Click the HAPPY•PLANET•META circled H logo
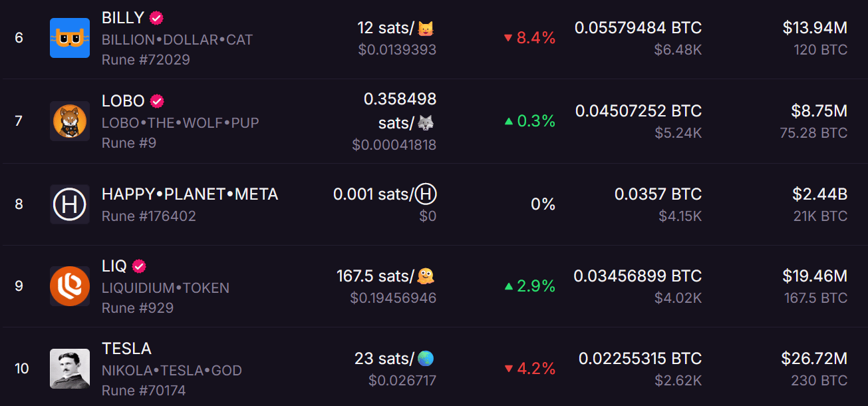Image resolution: width=868 pixels, height=406 pixels. (x=70, y=204)
